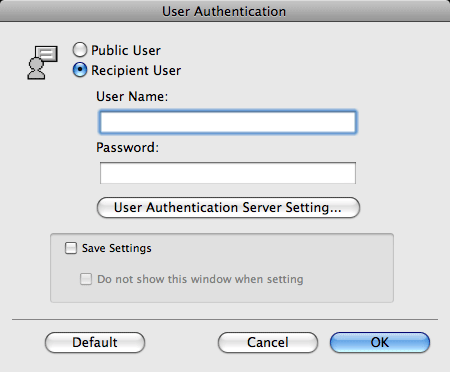Click the user authentication person icon
The image size is (450, 372).
(42, 63)
